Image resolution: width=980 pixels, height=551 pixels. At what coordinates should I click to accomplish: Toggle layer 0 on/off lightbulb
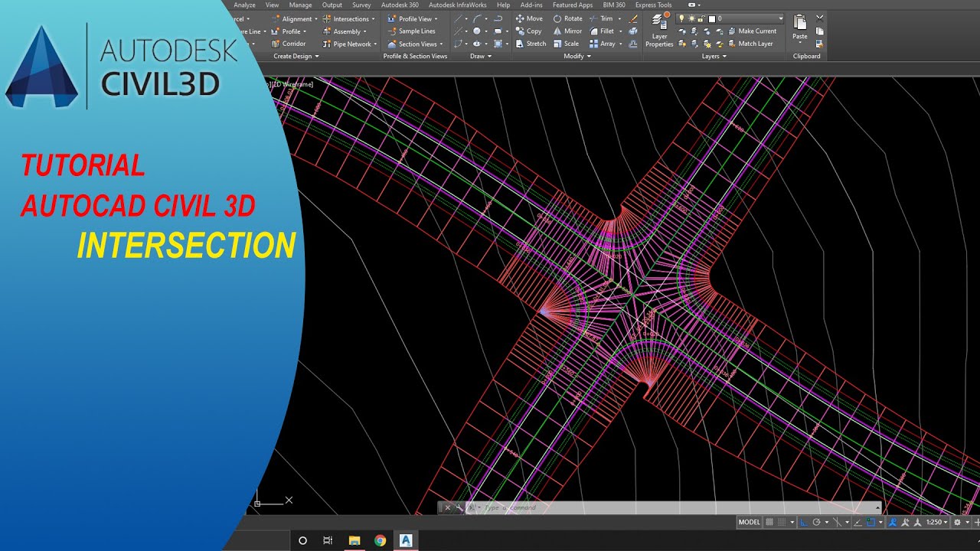681,18
